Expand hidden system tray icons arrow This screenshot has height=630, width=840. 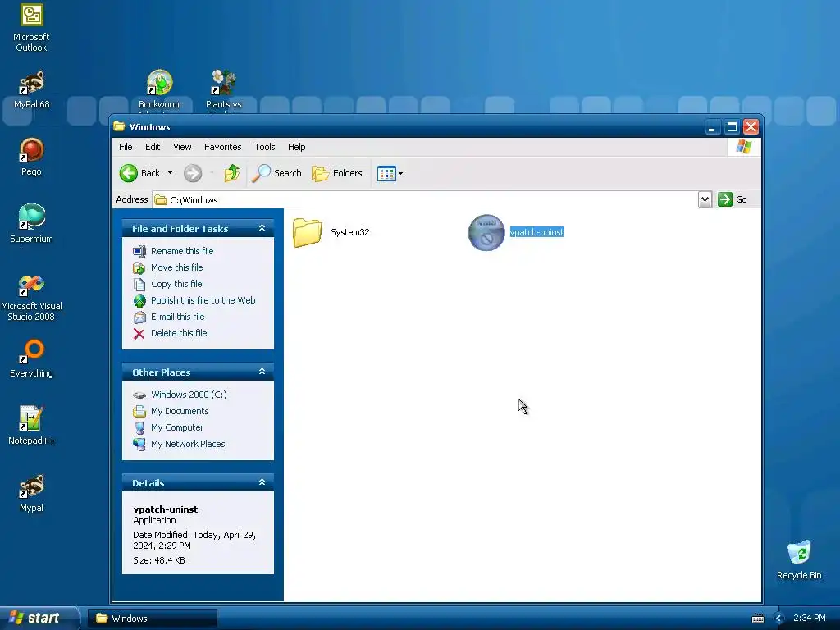coord(778,619)
